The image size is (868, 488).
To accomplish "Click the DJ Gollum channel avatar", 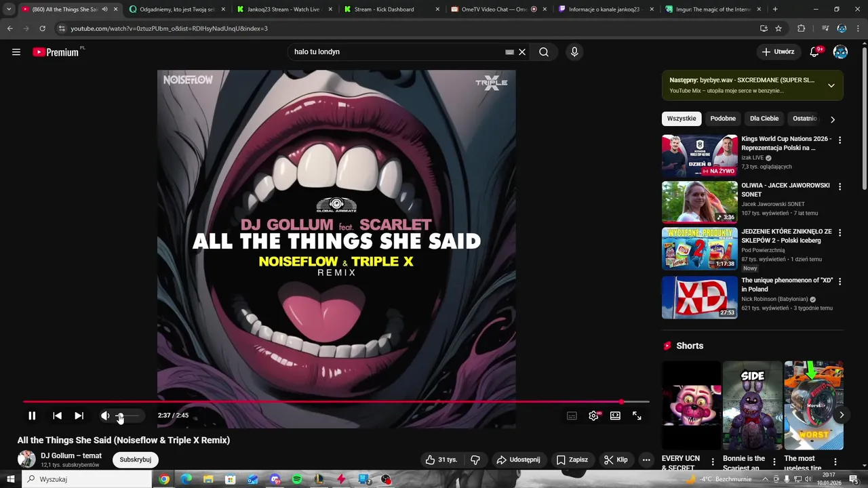I will point(26,459).
